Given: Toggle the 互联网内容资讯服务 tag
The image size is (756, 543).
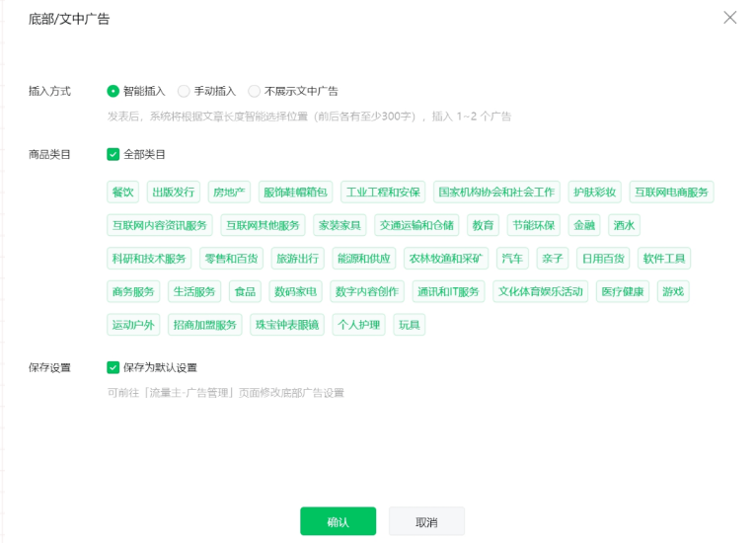Looking at the screenshot, I should tap(160, 225).
